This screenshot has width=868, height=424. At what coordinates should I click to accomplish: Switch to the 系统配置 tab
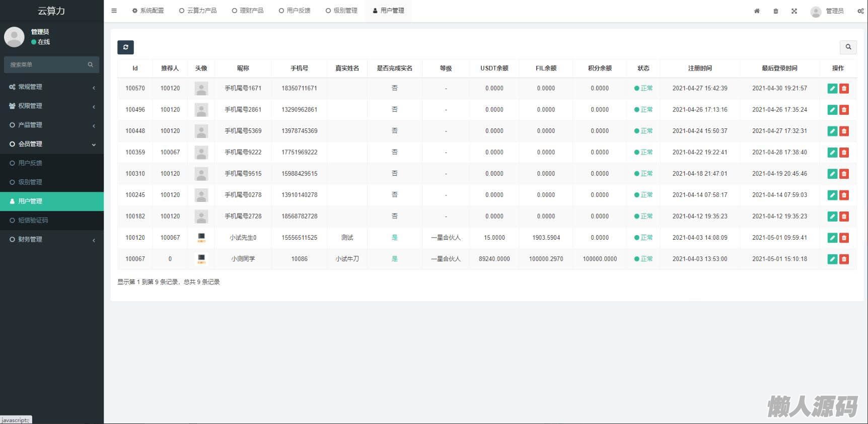point(148,11)
